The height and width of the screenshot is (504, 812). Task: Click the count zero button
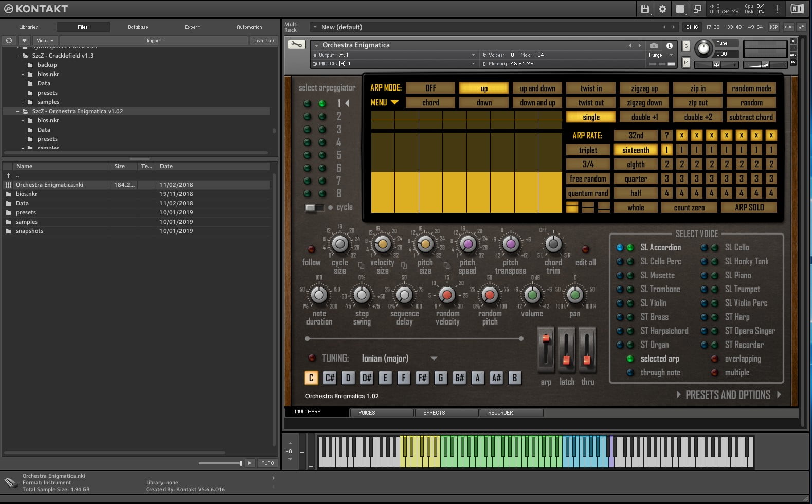689,207
